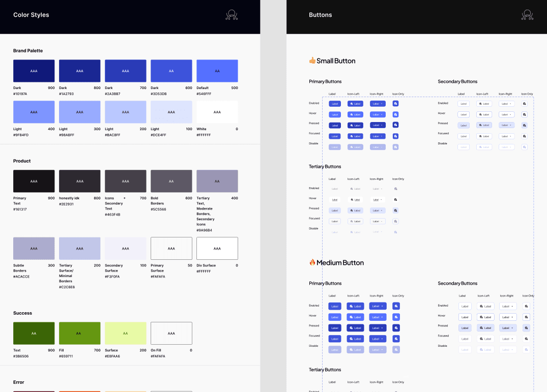The image size is (547, 392).
Task: Click the 'honestly idk' swatch label
Action: point(69,198)
